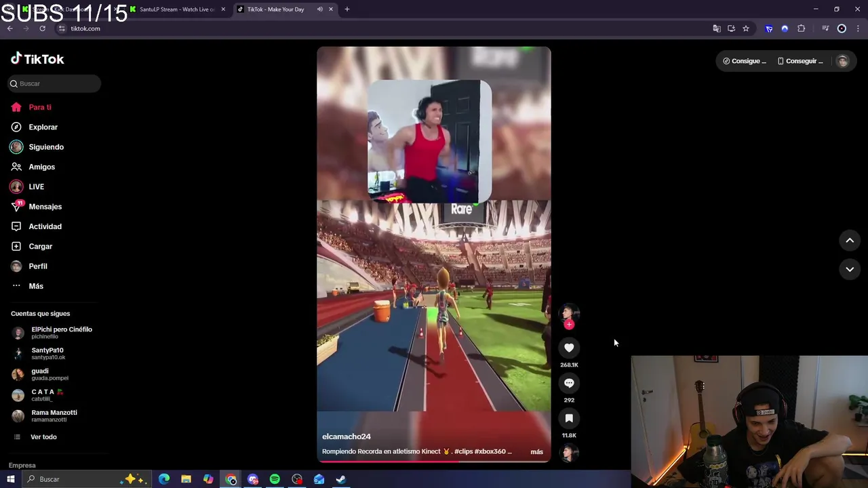
Task: Follow the creator with the red plus button
Action: point(569,325)
